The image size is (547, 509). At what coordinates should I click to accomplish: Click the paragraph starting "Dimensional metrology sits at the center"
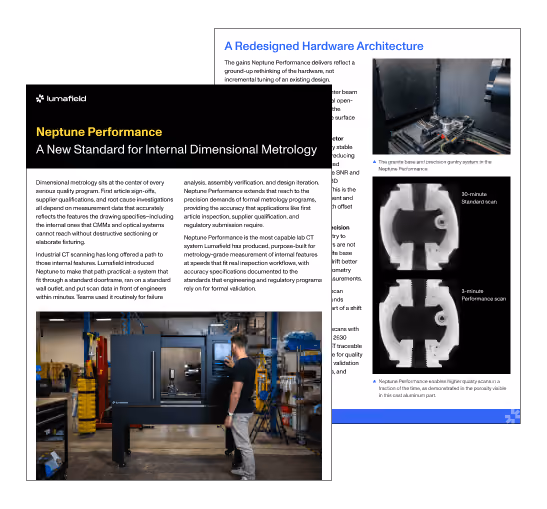click(x=104, y=212)
